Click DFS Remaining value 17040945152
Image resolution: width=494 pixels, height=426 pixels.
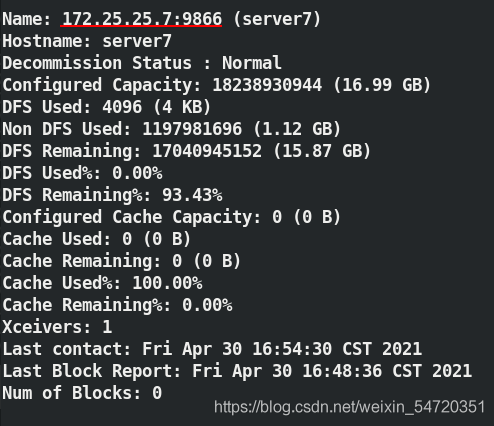tap(207, 151)
